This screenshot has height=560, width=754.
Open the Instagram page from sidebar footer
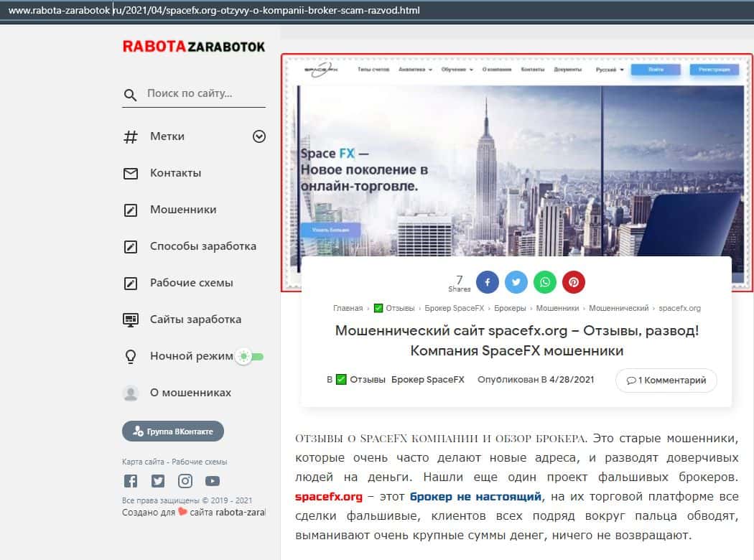[x=185, y=481]
